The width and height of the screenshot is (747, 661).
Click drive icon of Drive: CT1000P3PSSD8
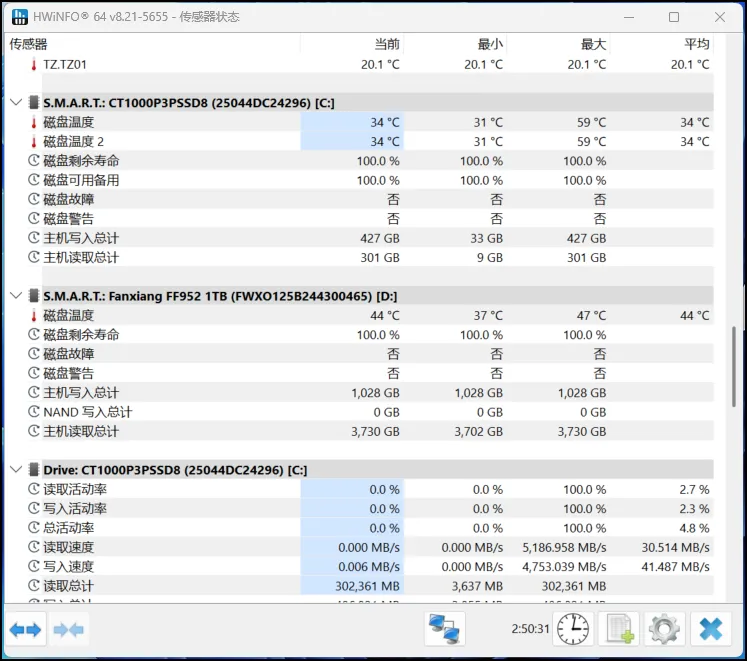tap(33, 470)
